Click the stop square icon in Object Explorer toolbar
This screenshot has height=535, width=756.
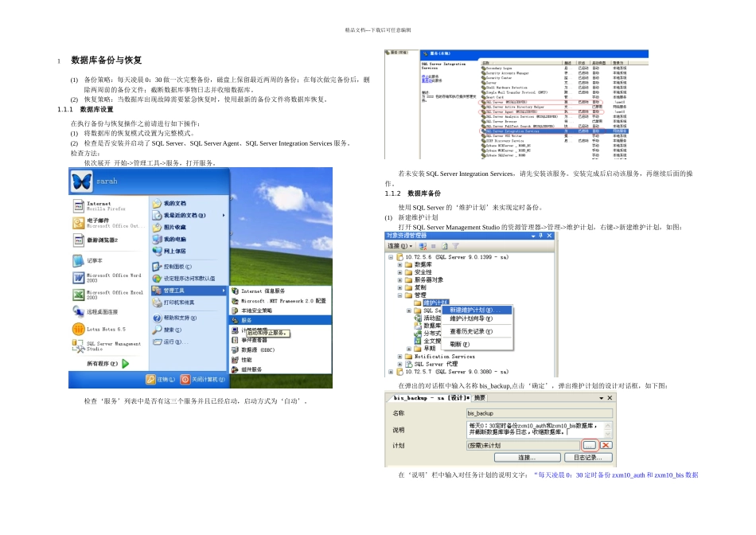point(434,246)
